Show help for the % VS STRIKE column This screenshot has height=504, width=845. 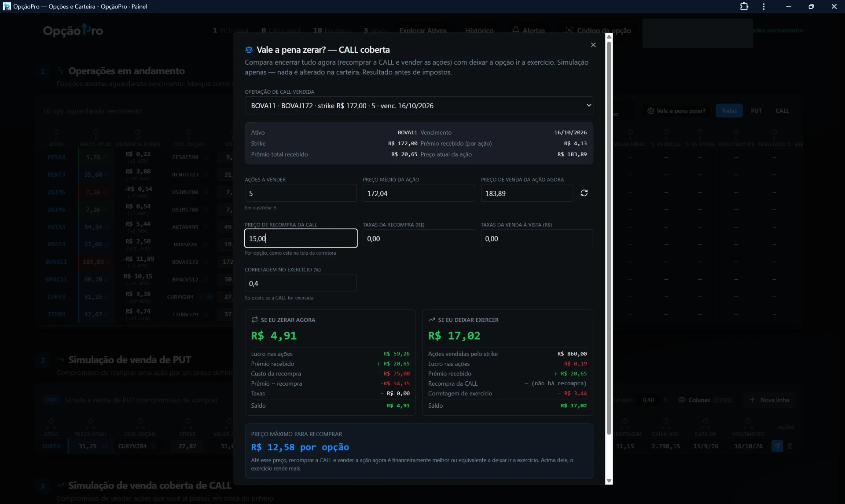pyautogui.click(x=700, y=132)
